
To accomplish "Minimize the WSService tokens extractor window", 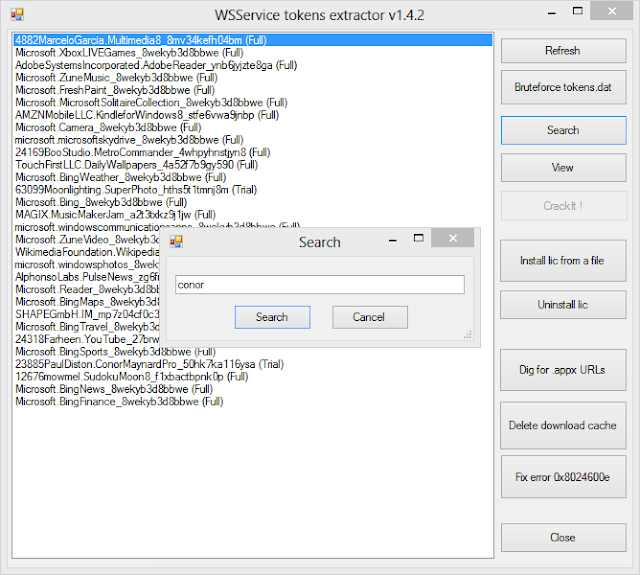I will (x=552, y=13).
